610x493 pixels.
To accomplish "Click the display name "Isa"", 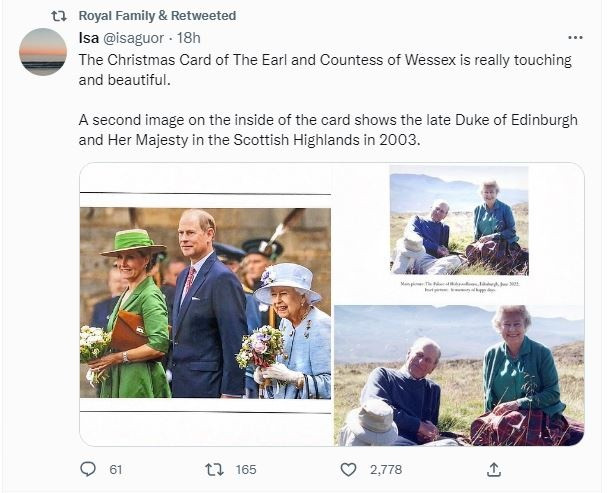I will point(88,38).
